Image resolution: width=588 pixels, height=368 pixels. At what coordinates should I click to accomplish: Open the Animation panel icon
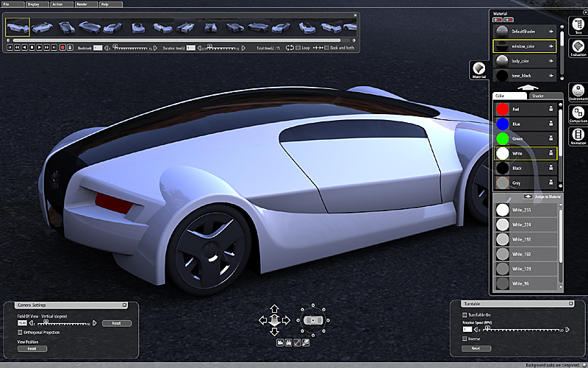(578, 135)
